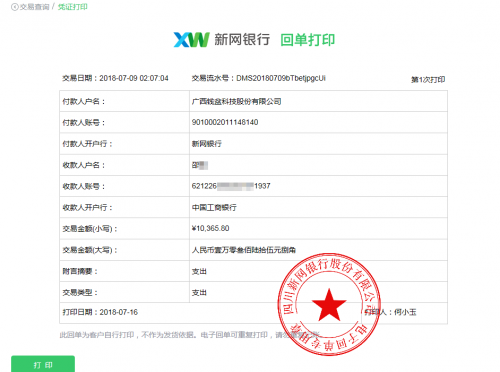Select uppercase amount 人民币壹万零叁佰陆拾伍元捌角
Screen dimensions: 500x372
tap(244, 250)
